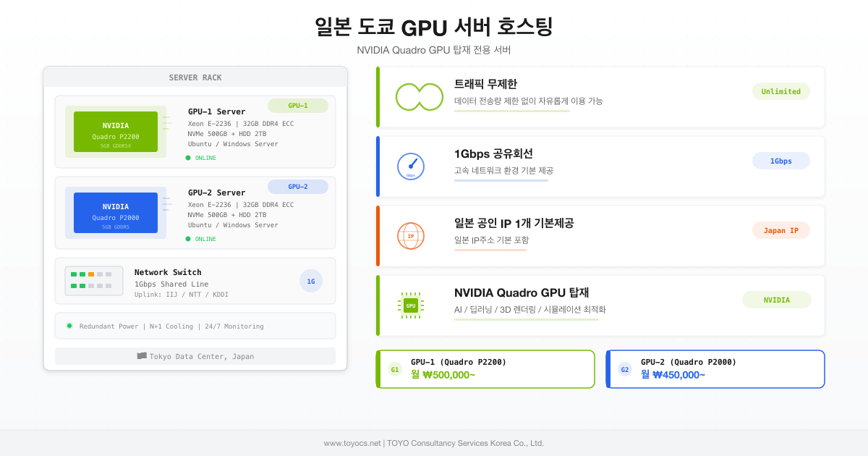Viewport: 868px width, 456px height.
Task: Switch to the SERVER RACK panel header
Action: point(195,77)
